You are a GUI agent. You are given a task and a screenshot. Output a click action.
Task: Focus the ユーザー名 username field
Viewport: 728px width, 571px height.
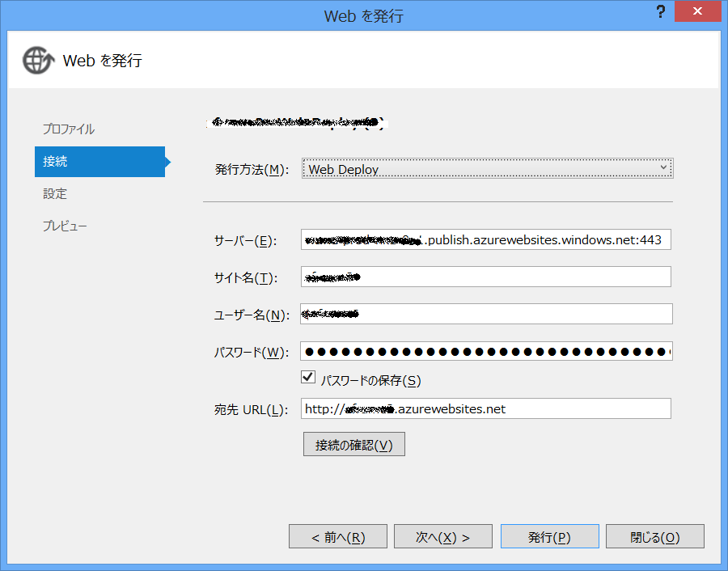(485, 314)
